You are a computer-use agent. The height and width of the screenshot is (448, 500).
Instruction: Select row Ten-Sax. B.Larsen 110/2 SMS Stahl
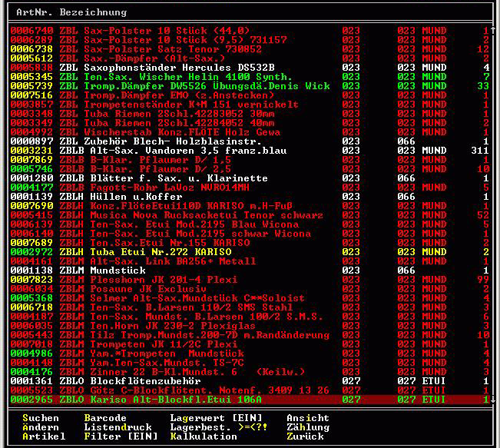[250, 307]
